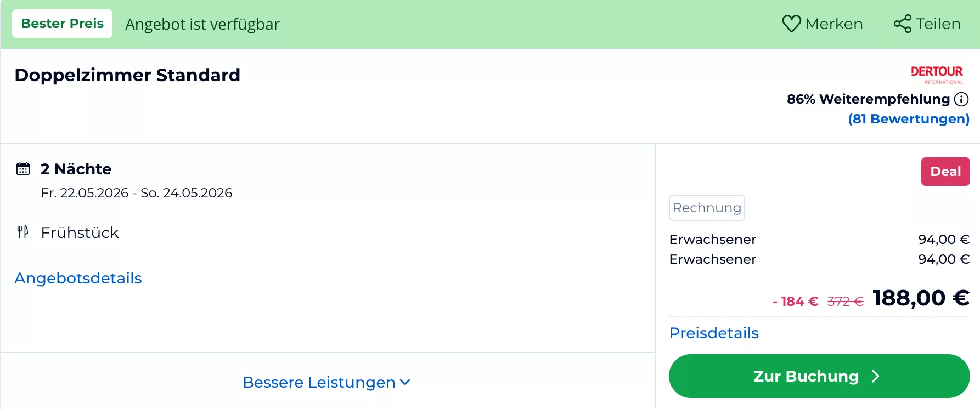
Task: Click the Teilen label text
Action: tap(938, 24)
